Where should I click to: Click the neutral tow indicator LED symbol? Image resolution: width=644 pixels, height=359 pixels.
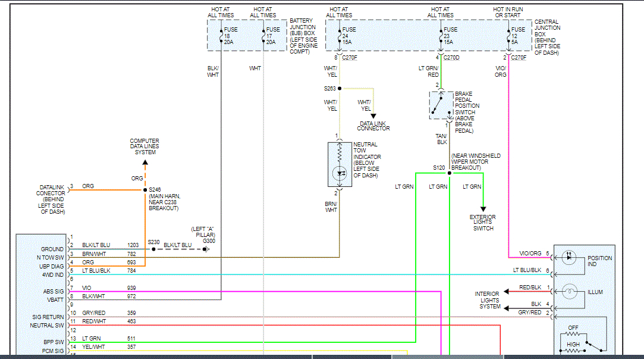340,174
